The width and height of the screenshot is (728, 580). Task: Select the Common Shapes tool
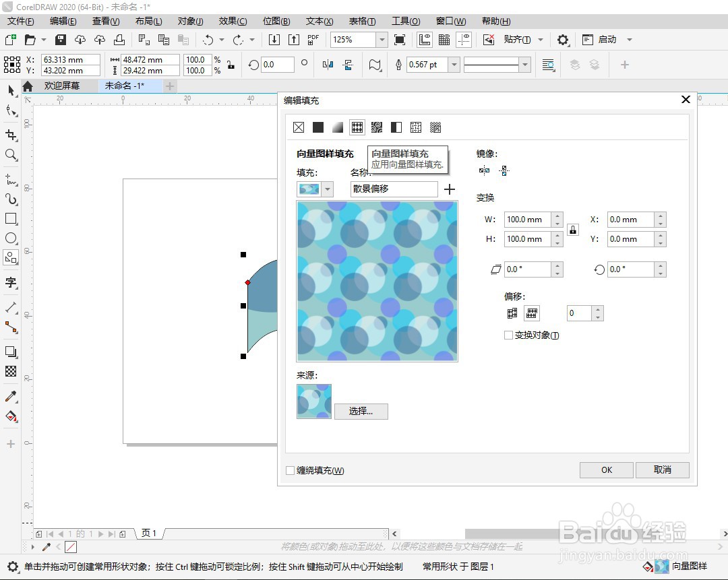click(11, 257)
